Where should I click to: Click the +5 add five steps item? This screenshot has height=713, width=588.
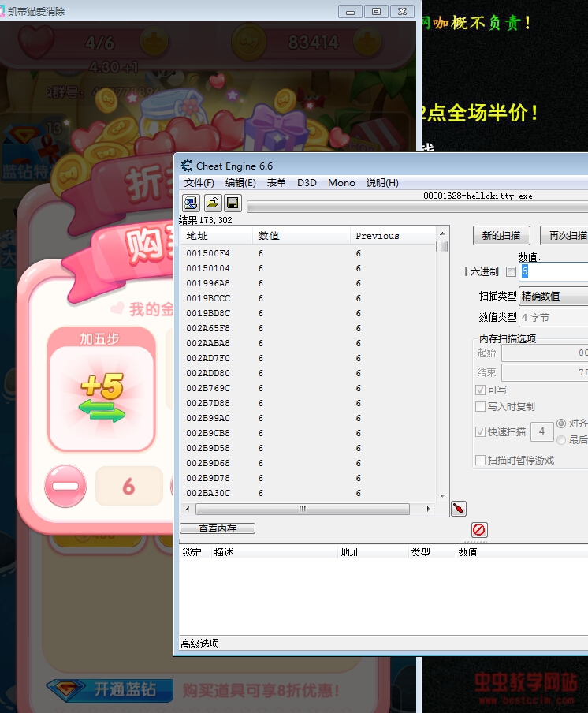click(102, 390)
